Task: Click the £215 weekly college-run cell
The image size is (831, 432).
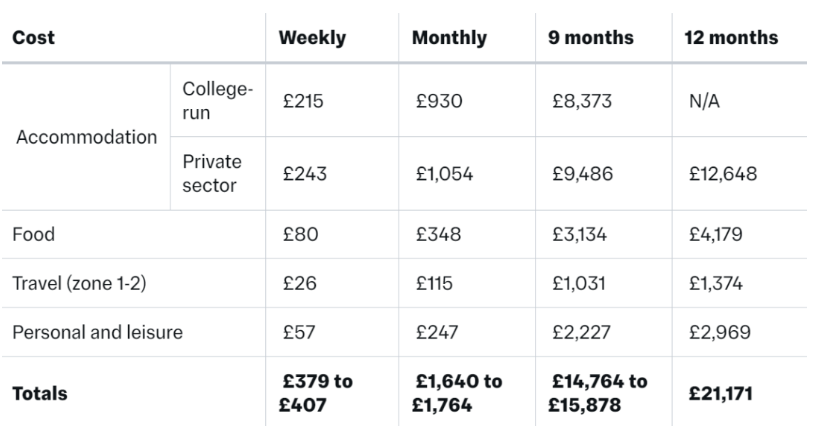Action: pos(303,101)
